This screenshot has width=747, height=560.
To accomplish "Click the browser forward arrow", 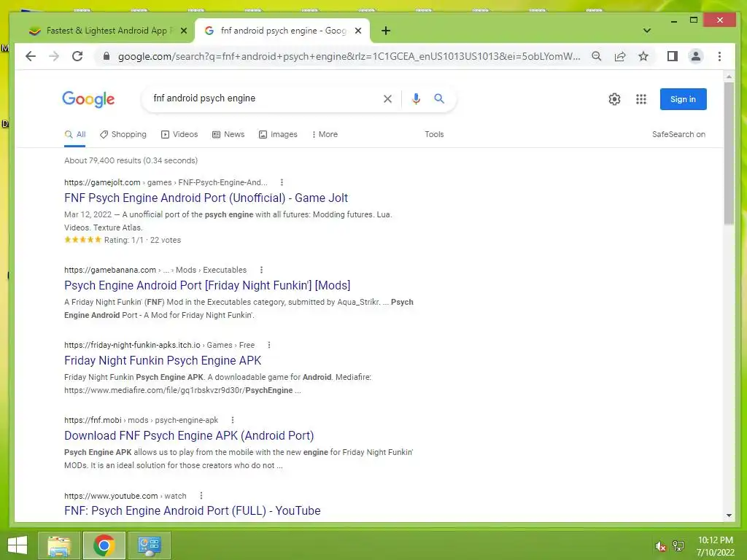I will pyautogui.click(x=54, y=56).
